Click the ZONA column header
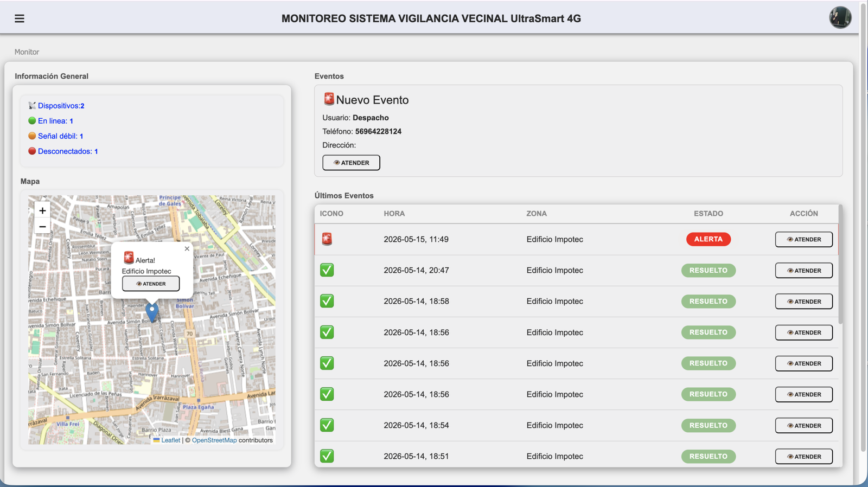The image size is (868, 487). point(537,214)
